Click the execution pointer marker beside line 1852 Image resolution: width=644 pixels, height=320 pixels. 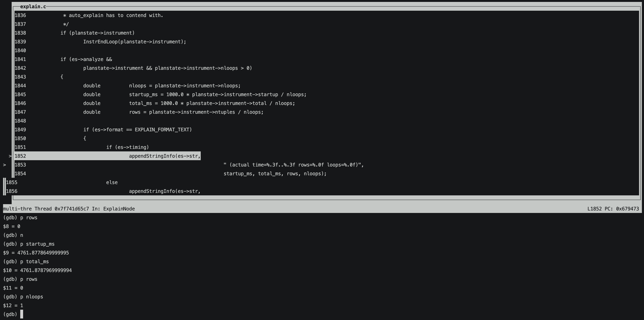pyautogui.click(x=10, y=156)
